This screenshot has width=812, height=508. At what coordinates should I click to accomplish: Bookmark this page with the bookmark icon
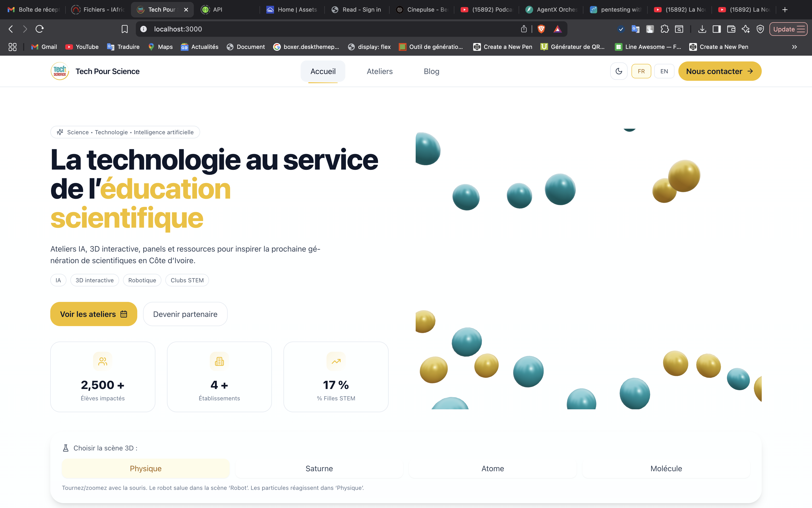[x=124, y=29]
